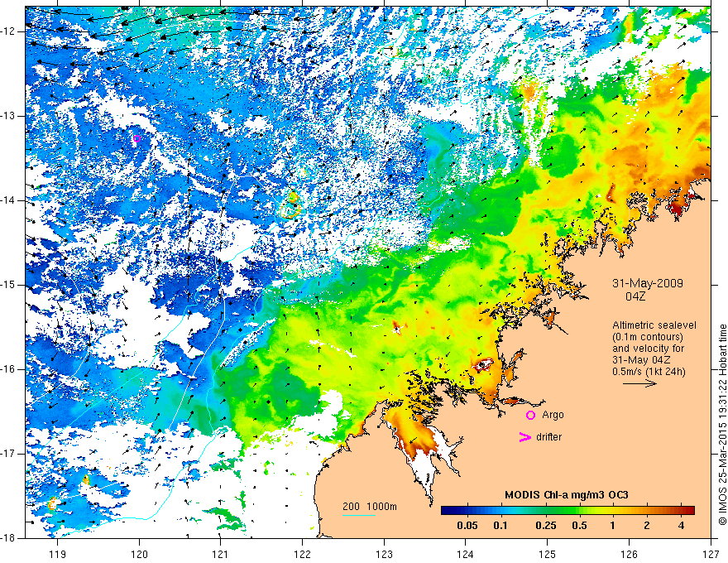The width and height of the screenshot is (728, 563).
Task: Click longitude axis label '124'
Action: (x=465, y=554)
